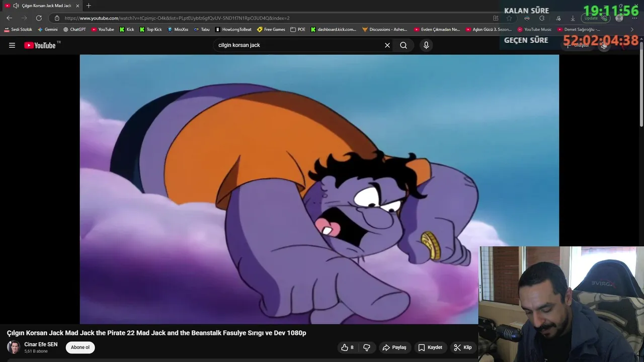Share the video with Paylaş
Image resolution: width=644 pixels, height=362 pixels.
tap(394, 347)
